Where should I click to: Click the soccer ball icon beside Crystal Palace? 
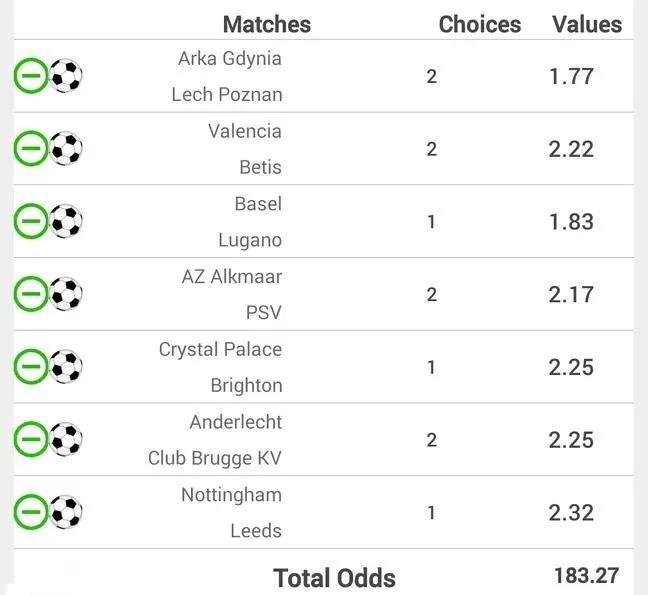66,367
